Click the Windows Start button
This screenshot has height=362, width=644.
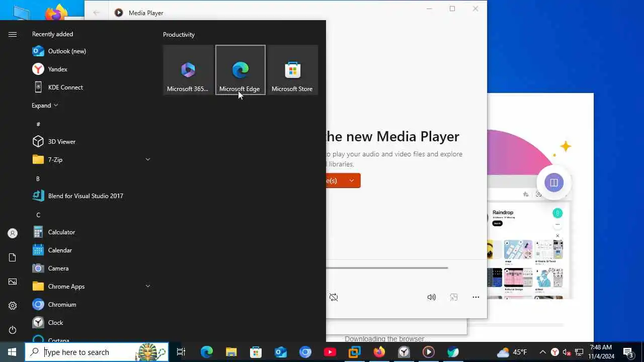pos(12,352)
